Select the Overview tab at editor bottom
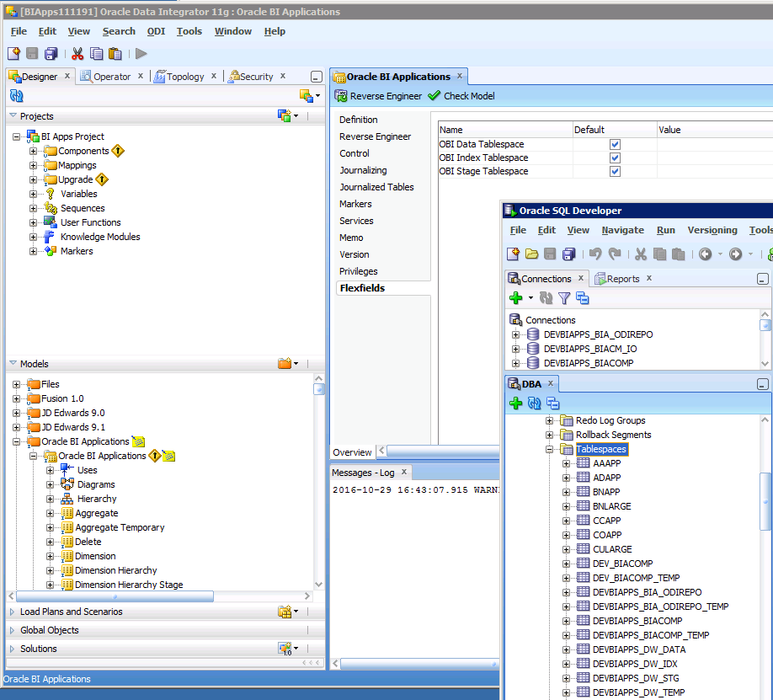773x700 pixels. point(352,452)
